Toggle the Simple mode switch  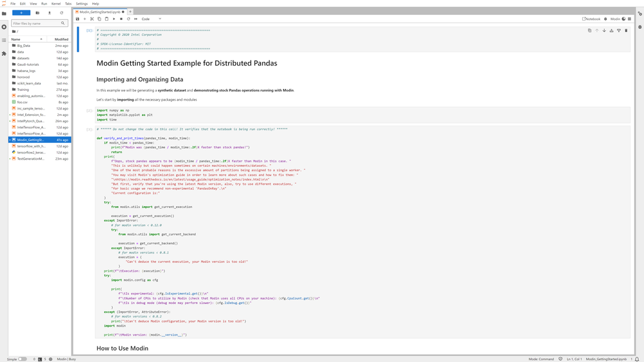tap(23, 359)
